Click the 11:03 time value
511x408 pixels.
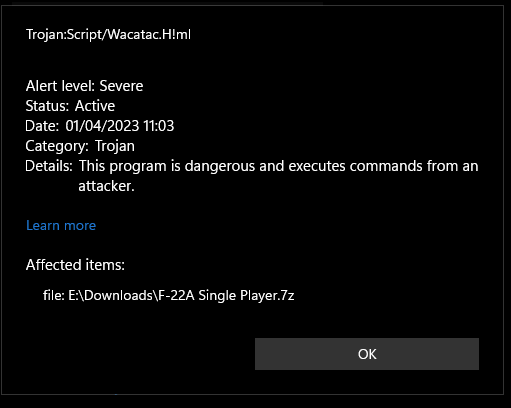click(x=159, y=126)
